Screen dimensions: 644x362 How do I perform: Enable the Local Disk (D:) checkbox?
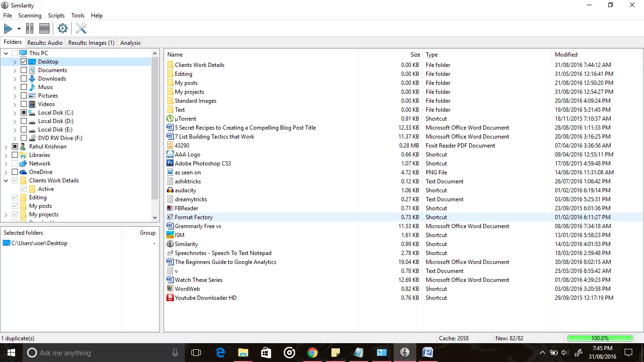(x=24, y=121)
